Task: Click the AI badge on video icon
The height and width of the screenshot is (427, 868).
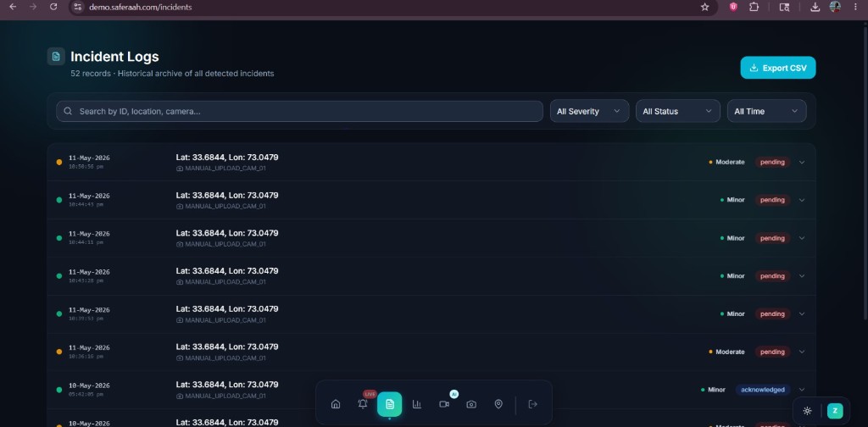Action: (x=454, y=394)
